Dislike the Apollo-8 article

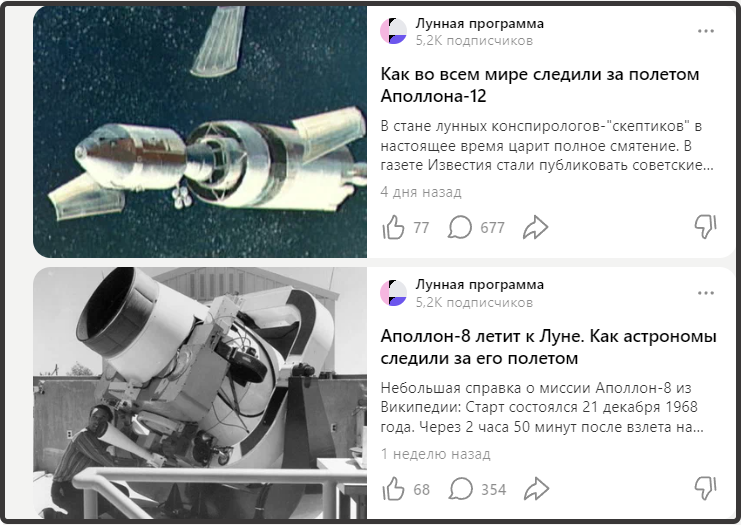tap(705, 489)
